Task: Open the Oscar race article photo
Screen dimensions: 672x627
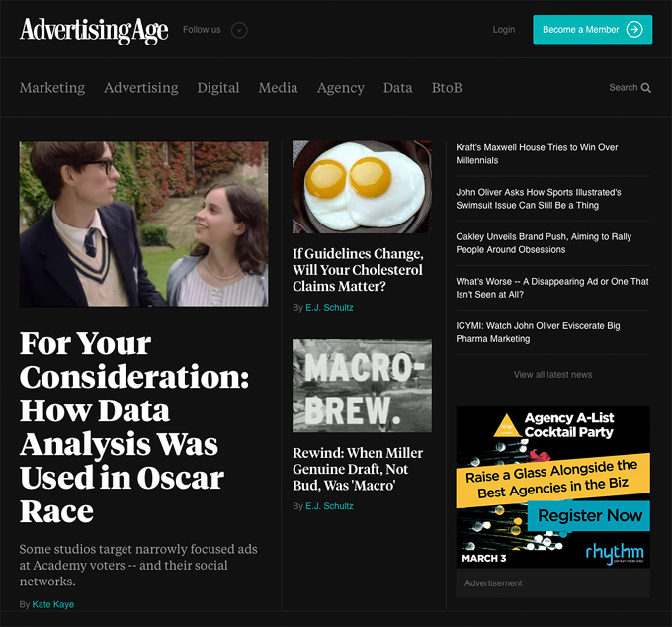Action: (143, 224)
